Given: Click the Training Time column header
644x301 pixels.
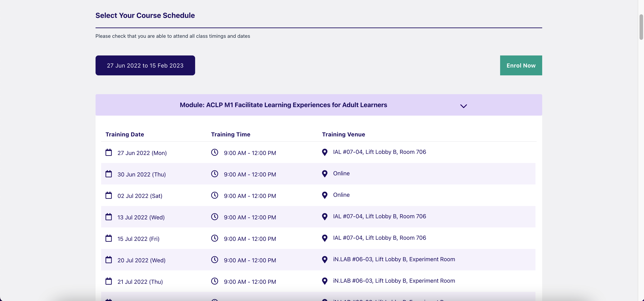Looking at the screenshot, I should tap(230, 134).
